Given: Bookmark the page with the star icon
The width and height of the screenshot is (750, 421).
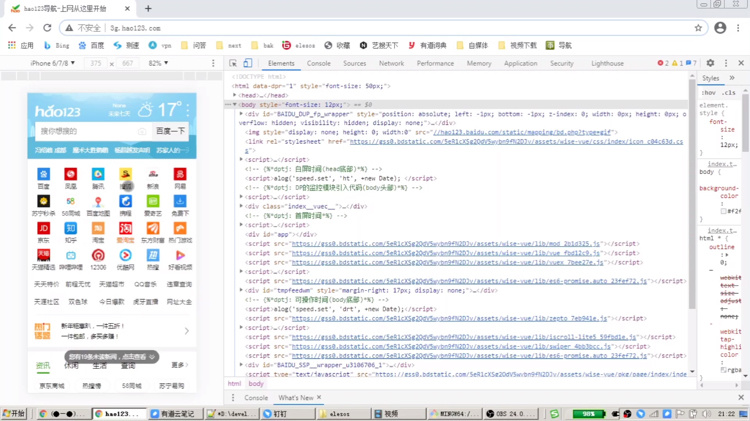Looking at the screenshot, I should 698,28.
